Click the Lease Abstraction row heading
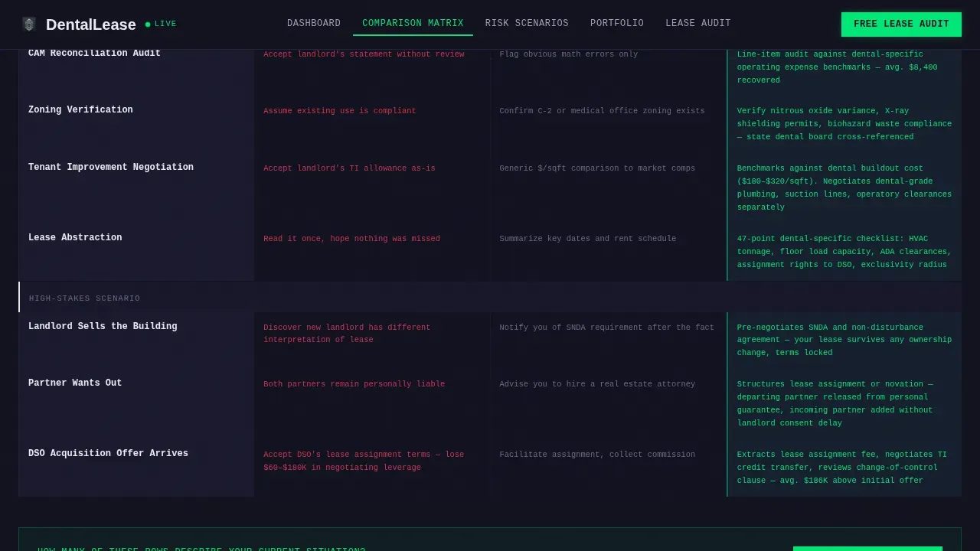Screen dimensions: 980x551 (x=75, y=238)
